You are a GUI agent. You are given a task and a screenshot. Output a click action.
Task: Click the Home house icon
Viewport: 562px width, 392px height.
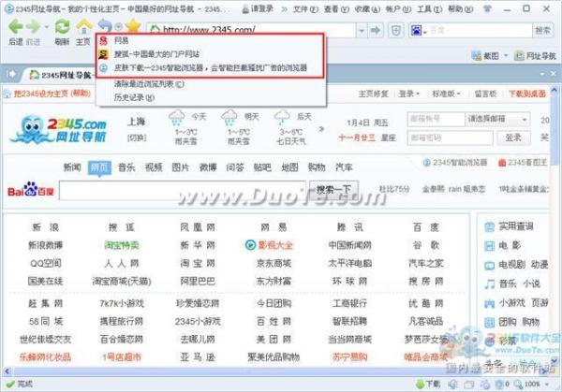tap(84, 27)
